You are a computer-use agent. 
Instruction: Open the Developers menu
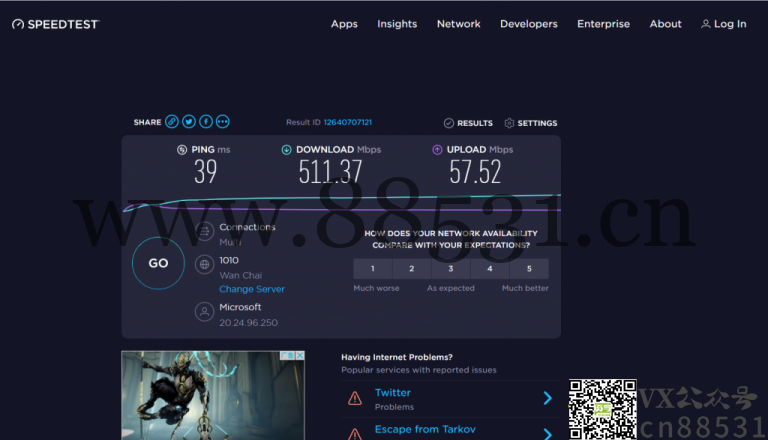[x=528, y=24]
